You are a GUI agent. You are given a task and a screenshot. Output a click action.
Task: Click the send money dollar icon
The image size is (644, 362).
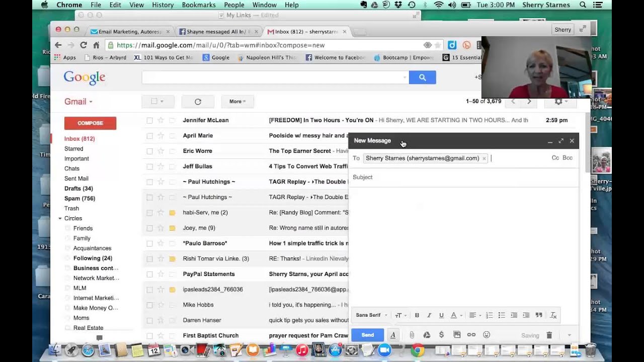tap(441, 335)
